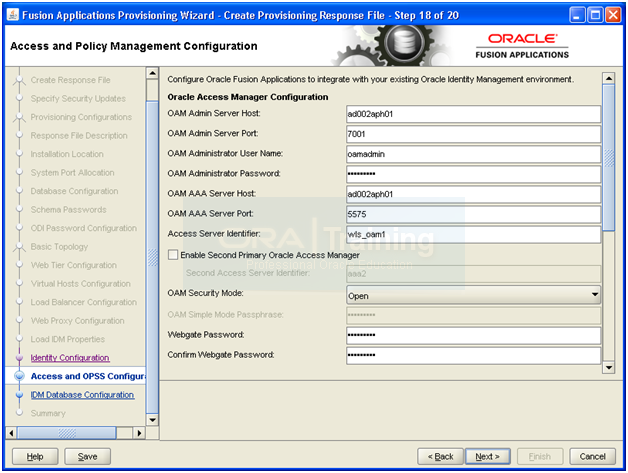Screen dimensions: 628x473
Task: Click the System Port Allocation step
Action: point(72,173)
